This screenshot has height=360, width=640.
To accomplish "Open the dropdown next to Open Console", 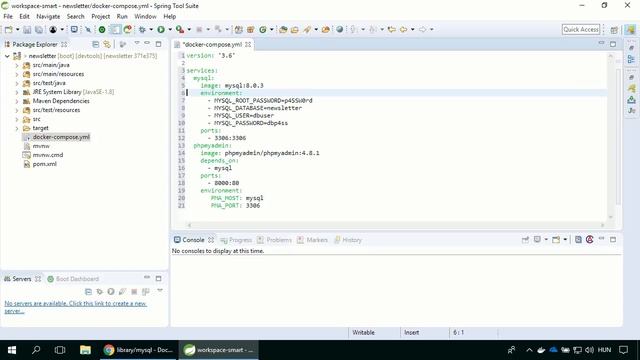I will (x=565, y=240).
